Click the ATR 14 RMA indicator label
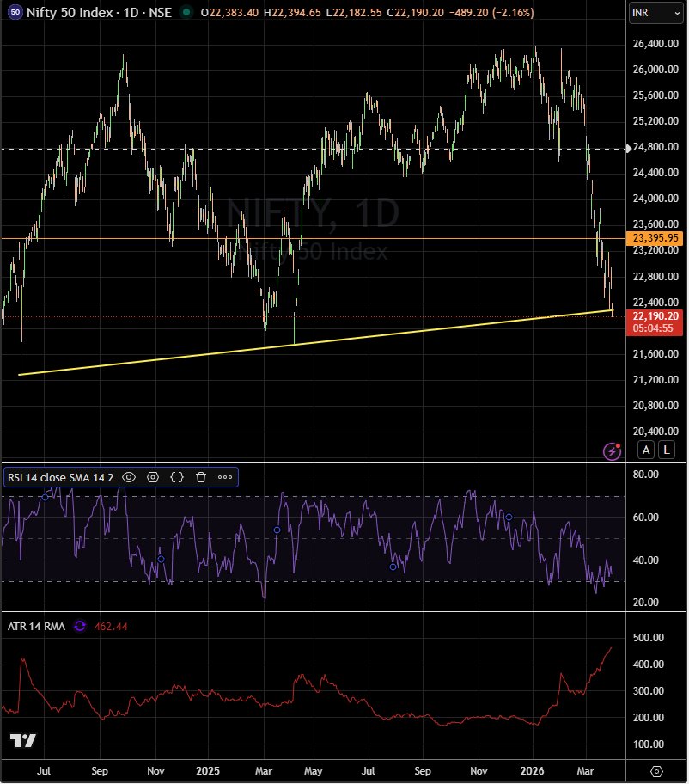Image resolution: width=689 pixels, height=784 pixels. click(36, 627)
